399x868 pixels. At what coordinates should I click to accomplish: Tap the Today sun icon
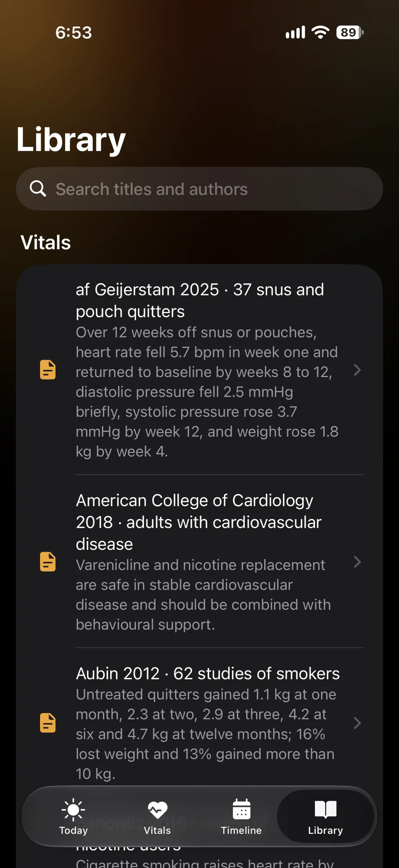tap(73, 810)
